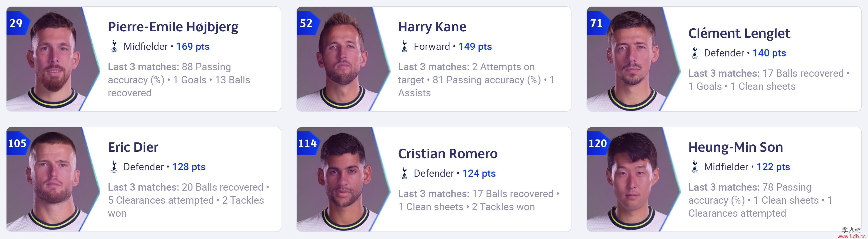Click the rank 71 badge on Lenglet's card
The image size is (868, 239).
[598, 23]
